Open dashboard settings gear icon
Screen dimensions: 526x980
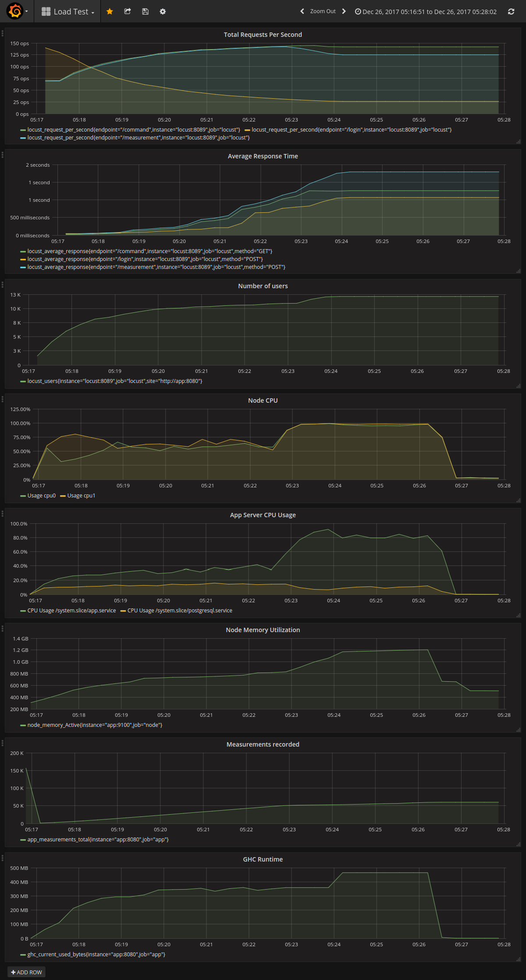click(x=163, y=11)
